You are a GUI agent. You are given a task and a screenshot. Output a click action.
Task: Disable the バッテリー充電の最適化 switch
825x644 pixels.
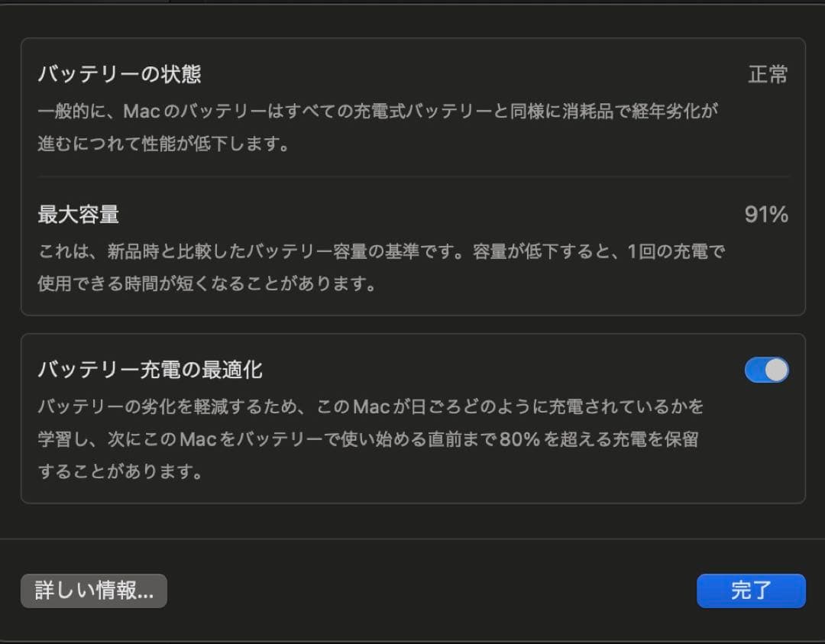[767, 370]
